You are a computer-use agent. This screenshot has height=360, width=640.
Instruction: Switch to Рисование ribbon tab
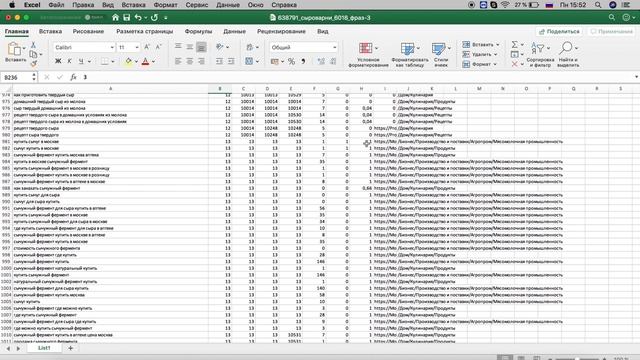(x=88, y=31)
